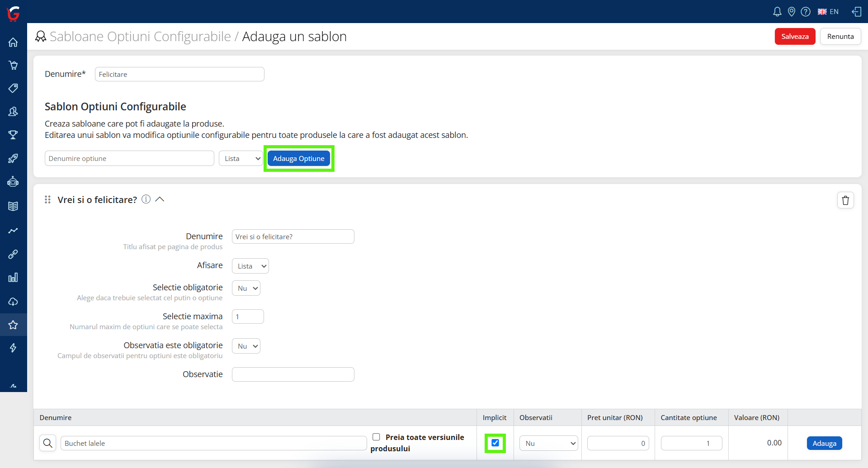Screen dimensions: 868x468
Task: Focus the Pret unitar (RON) field
Action: pos(618,443)
